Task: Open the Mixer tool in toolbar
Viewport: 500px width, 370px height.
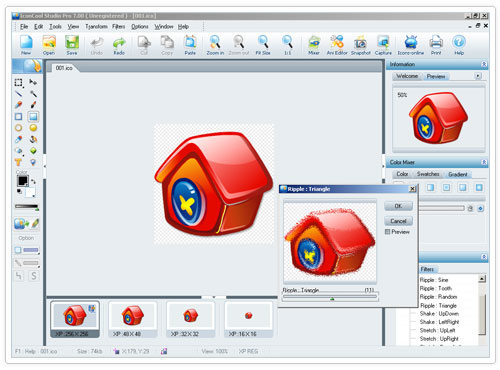Action: 314,45
